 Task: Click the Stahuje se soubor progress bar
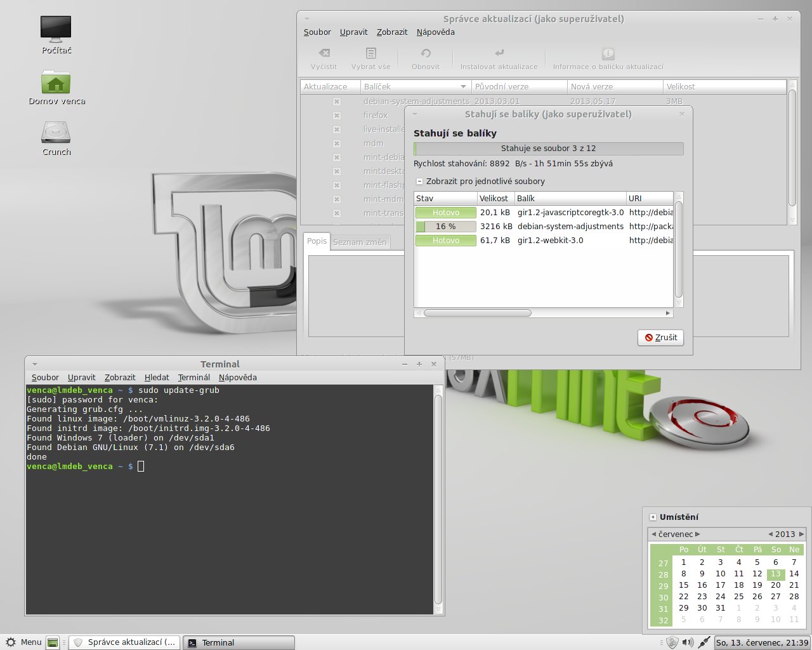[549, 149]
